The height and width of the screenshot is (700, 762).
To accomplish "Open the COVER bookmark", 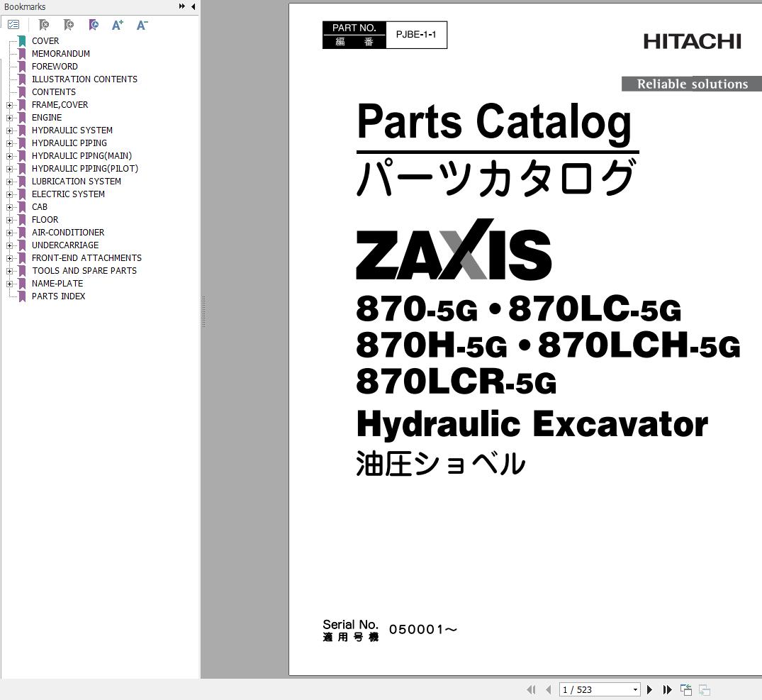I will pyautogui.click(x=45, y=41).
